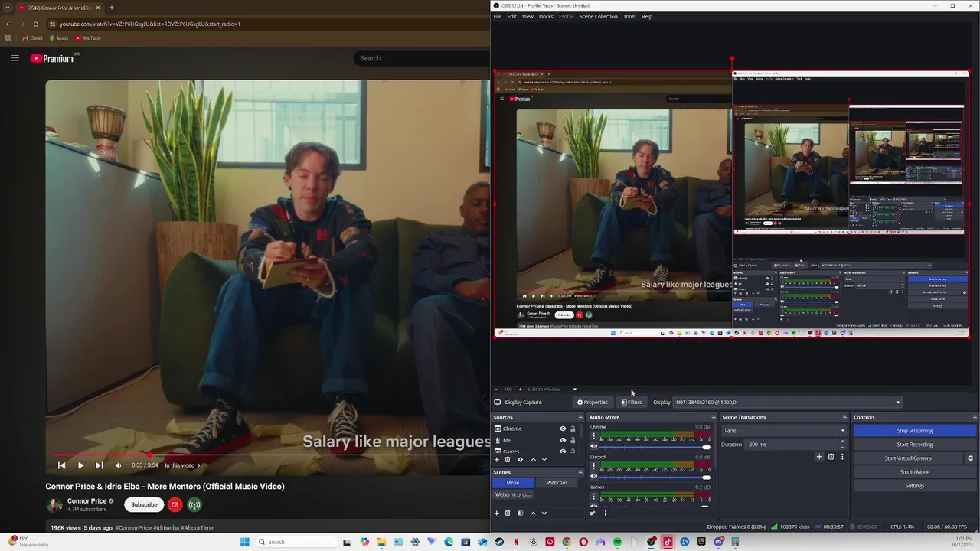
Task: Open the Display capture dropdown
Action: click(x=787, y=402)
